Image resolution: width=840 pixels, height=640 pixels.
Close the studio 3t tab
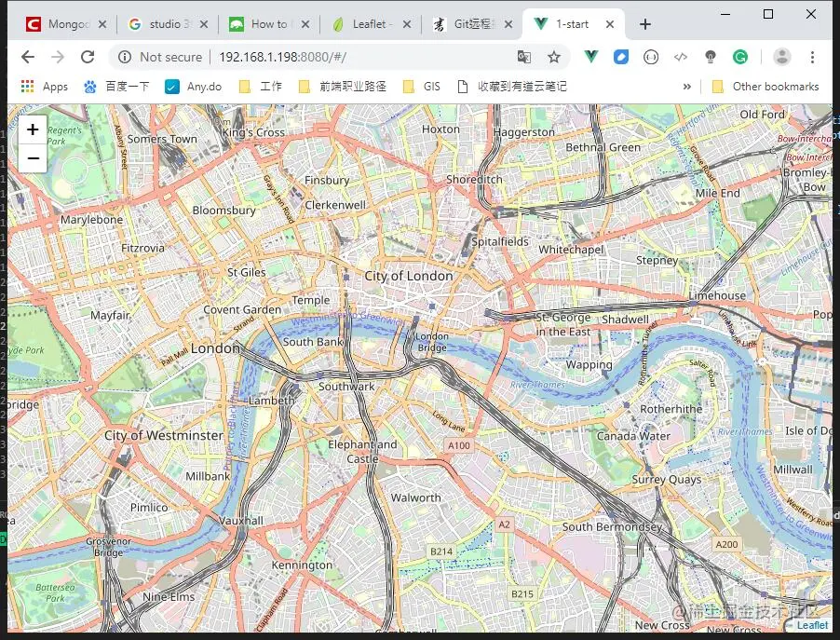204,24
